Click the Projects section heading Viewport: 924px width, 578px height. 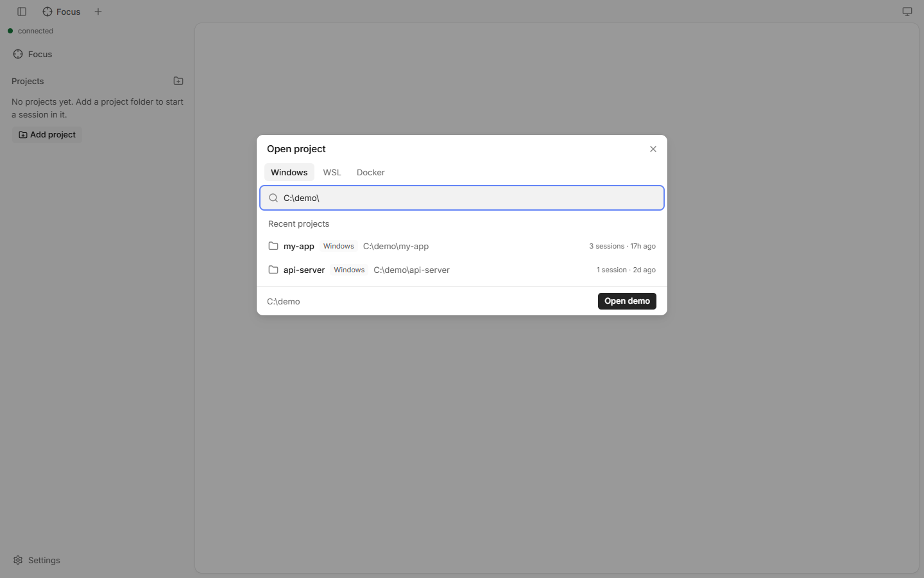point(28,81)
